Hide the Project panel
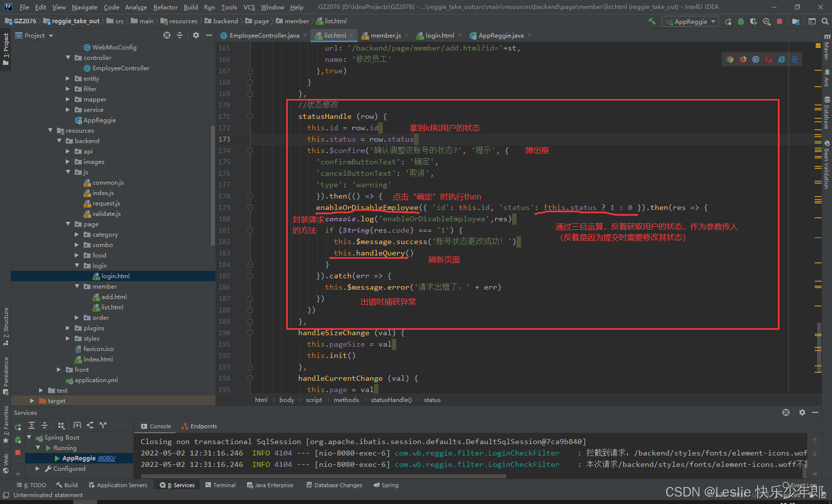 coord(209,35)
